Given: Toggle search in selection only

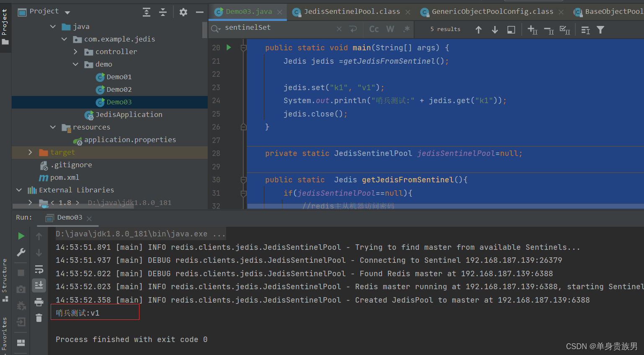Looking at the screenshot, I should (x=511, y=30).
